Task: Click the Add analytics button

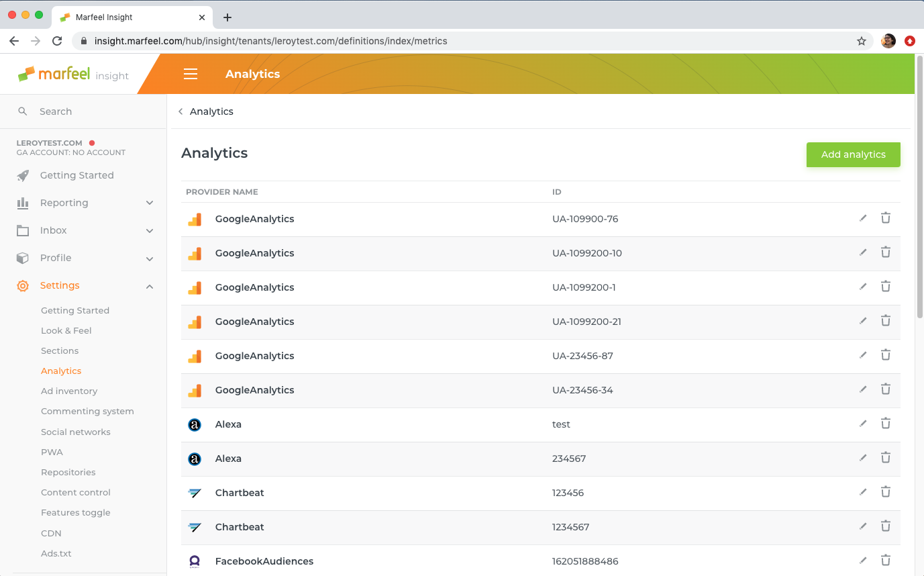Action: (x=854, y=154)
